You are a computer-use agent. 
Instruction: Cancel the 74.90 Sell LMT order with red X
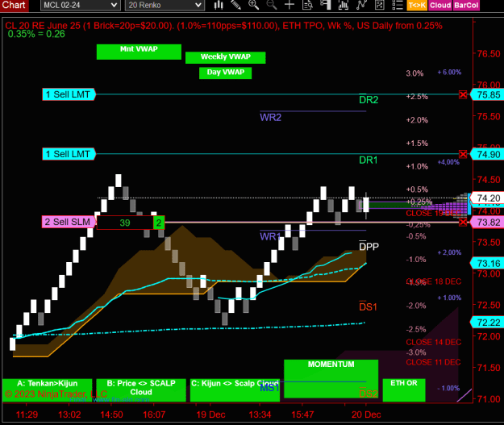click(x=463, y=154)
